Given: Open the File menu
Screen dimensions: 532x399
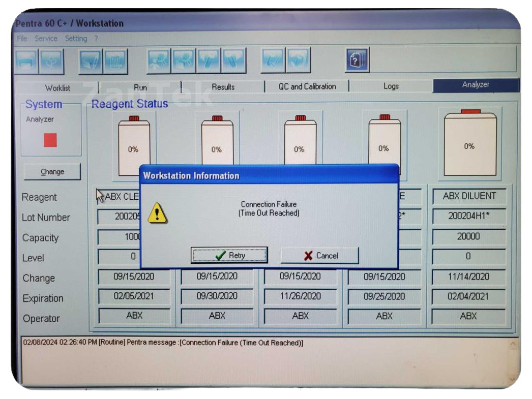Looking at the screenshot, I should coord(22,38).
